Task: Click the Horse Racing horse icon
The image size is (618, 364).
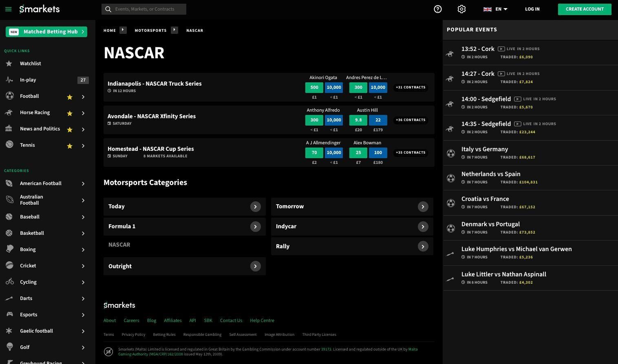Action: (x=9, y=113)
